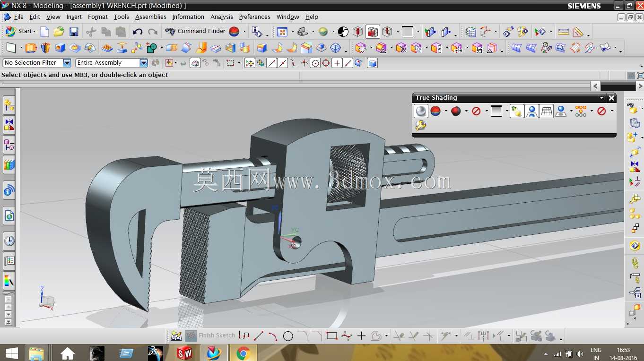The image size is (644, 361).
Task: Open the Assemblies menu
Action: 150,17
